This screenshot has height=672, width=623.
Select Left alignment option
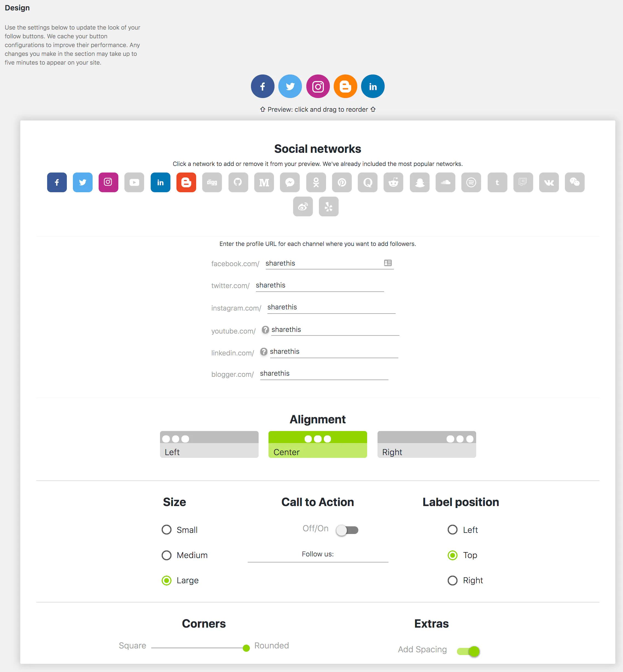[x=209, y=444]
